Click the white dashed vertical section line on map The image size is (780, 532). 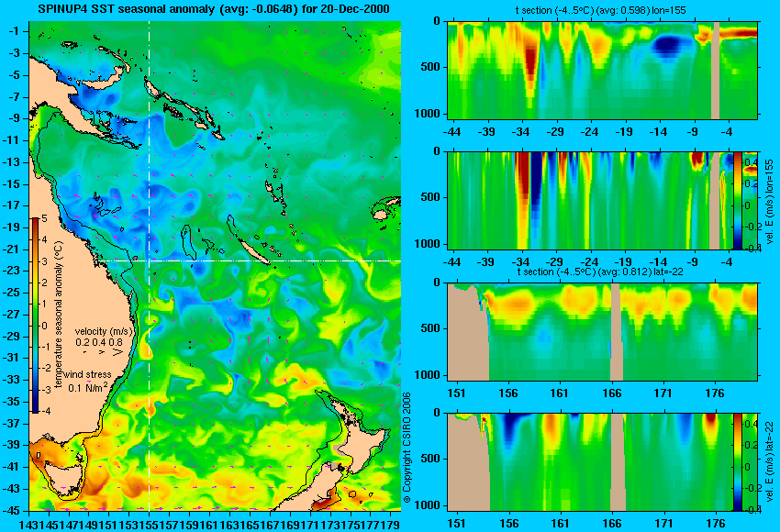click(x=150, y=266)
